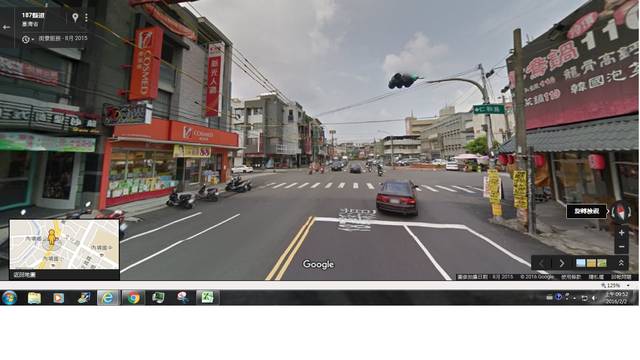The image size is (640, 360).
Task: Open the Windows Start menu
Action: tap(9, 298)
